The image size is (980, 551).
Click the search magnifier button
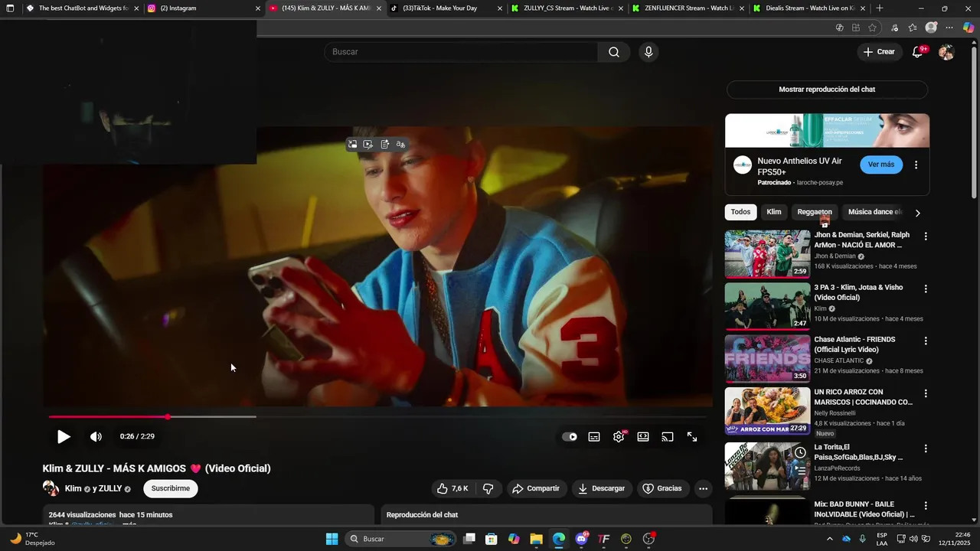614,52
